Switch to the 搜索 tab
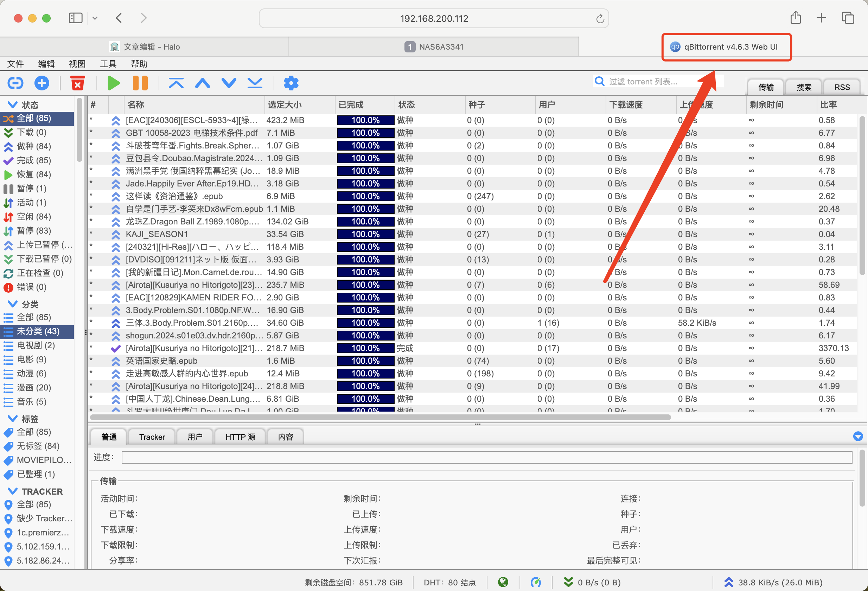 pyautogui.click(x=804, y=87)
